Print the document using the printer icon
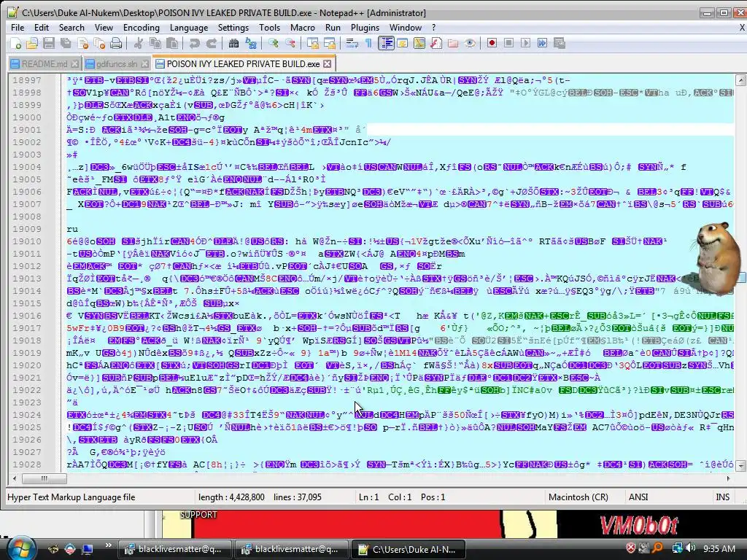This screenshot has height=560, width=747. [116, 43]
